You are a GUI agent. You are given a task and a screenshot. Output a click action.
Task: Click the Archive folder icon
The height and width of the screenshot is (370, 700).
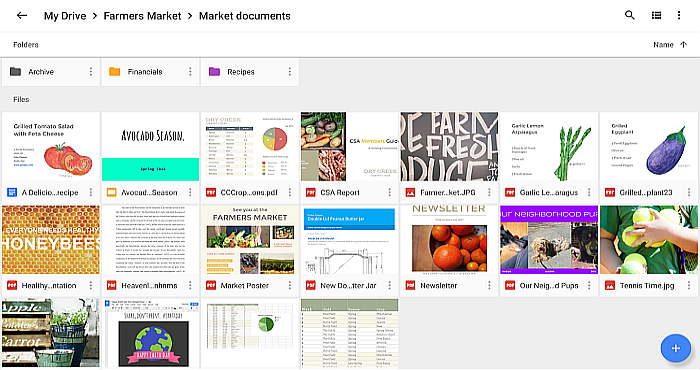[x=16, y=71]
